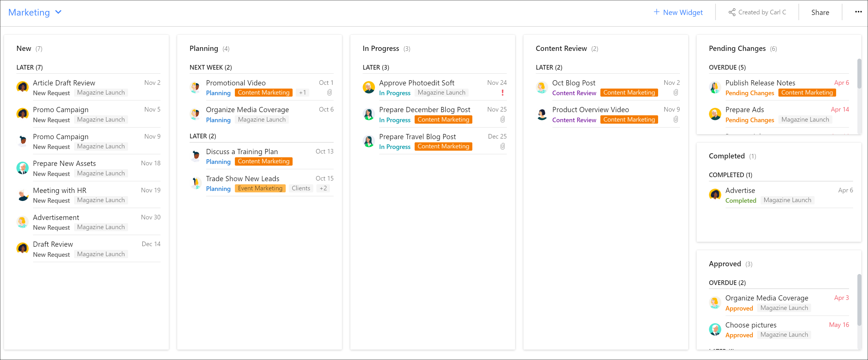Click the In Progress column header
This screenshot has width=868, height=360.
(x=380, y=48)
